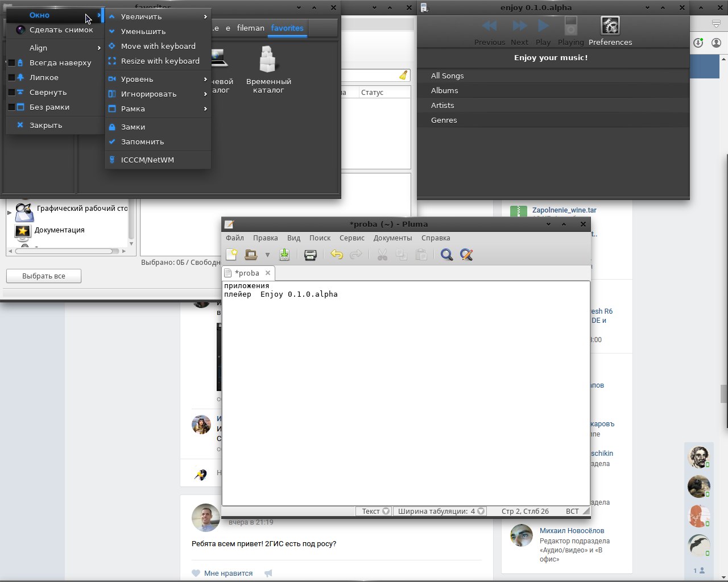Viewport: 728px width, 582px height.
Task: Expand the Графический рабочий стол tree item
Action: [x=9, y=213]
